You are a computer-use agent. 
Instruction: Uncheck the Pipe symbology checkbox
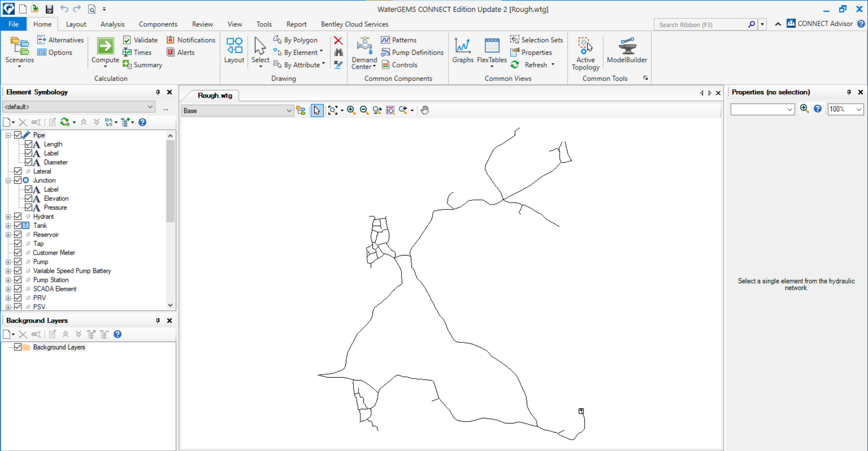coord(18,135)
